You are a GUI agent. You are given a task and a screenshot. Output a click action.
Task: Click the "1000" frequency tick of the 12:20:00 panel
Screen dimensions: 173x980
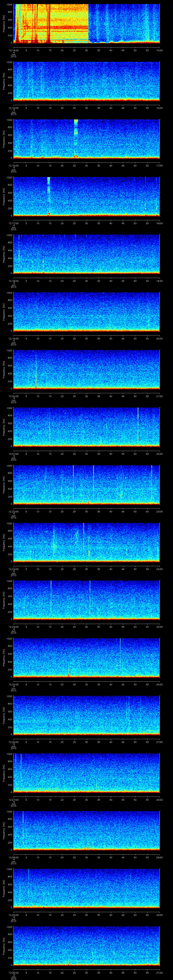[x=9, y=351]
